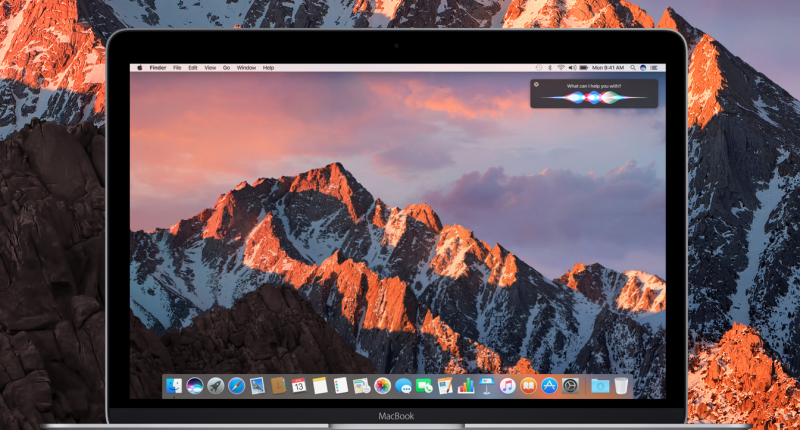The image size is (800, 430).
Task: Open the Edit menu
Action: (193, 67)
